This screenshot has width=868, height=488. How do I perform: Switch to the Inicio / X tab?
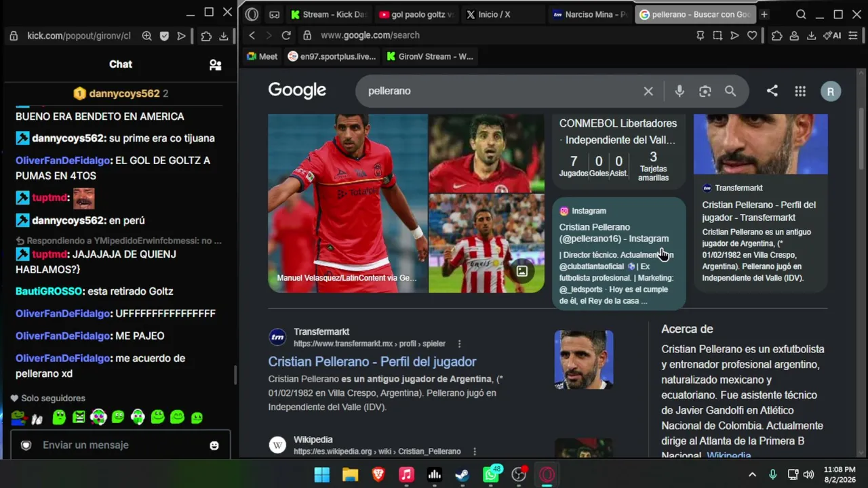[x=505, y=14]
